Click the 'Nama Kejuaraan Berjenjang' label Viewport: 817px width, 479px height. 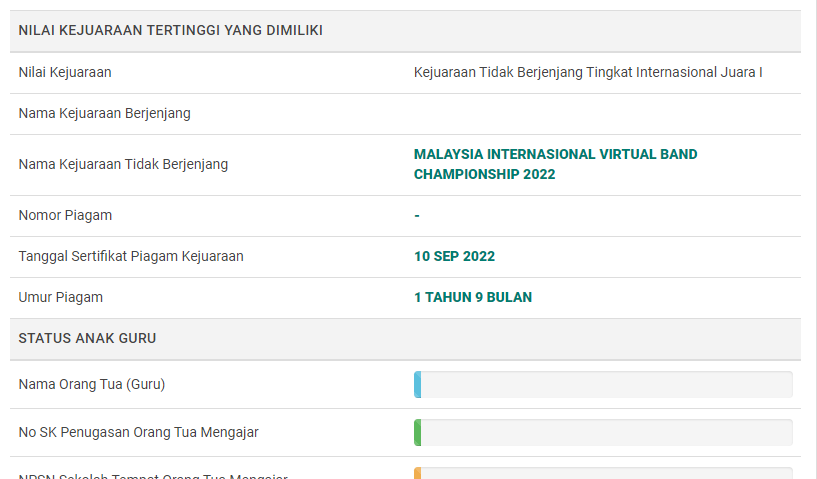[x=105, y=114]
